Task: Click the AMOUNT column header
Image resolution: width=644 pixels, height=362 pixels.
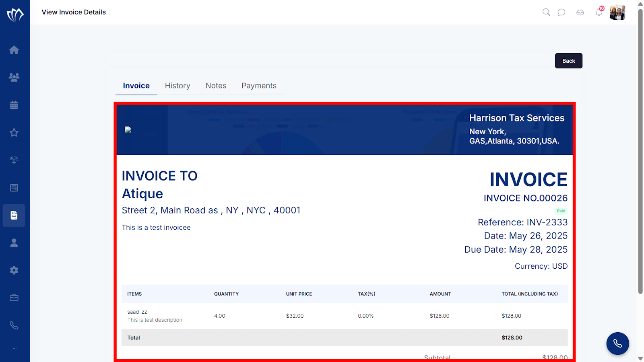Action: (x=440, y=294)
